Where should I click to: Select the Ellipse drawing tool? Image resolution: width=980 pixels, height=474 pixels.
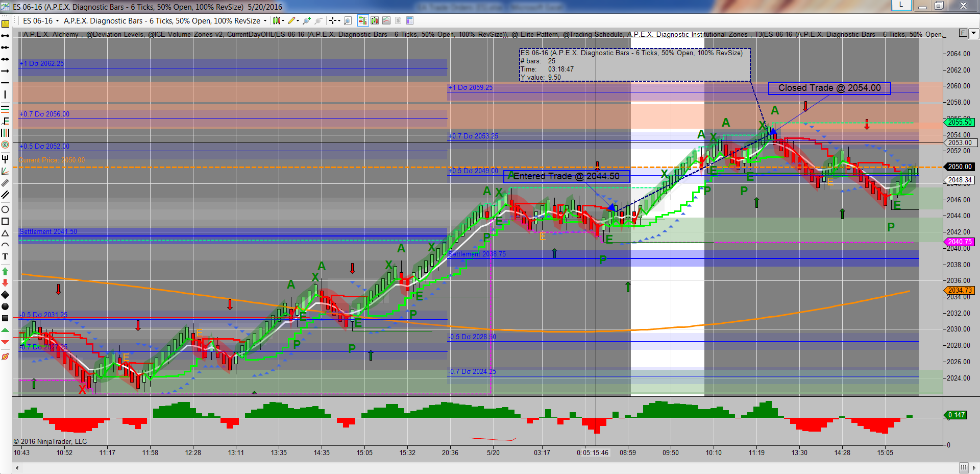pos(5,209)
